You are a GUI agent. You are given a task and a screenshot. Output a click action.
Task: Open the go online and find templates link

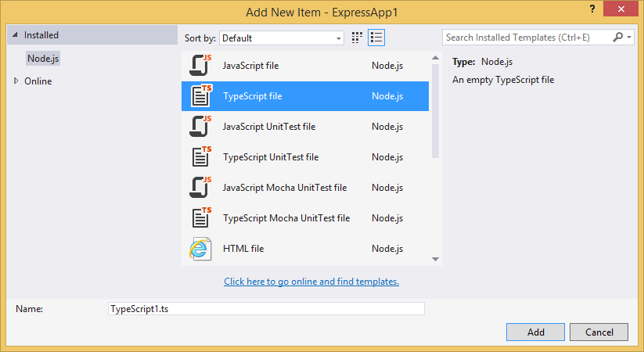311,282
